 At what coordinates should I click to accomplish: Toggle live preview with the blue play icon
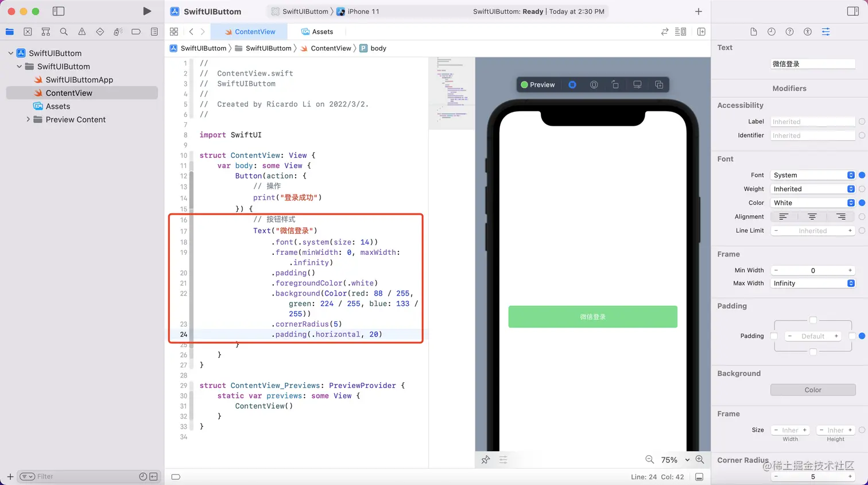pyautogui.click(x=572, y=84)
